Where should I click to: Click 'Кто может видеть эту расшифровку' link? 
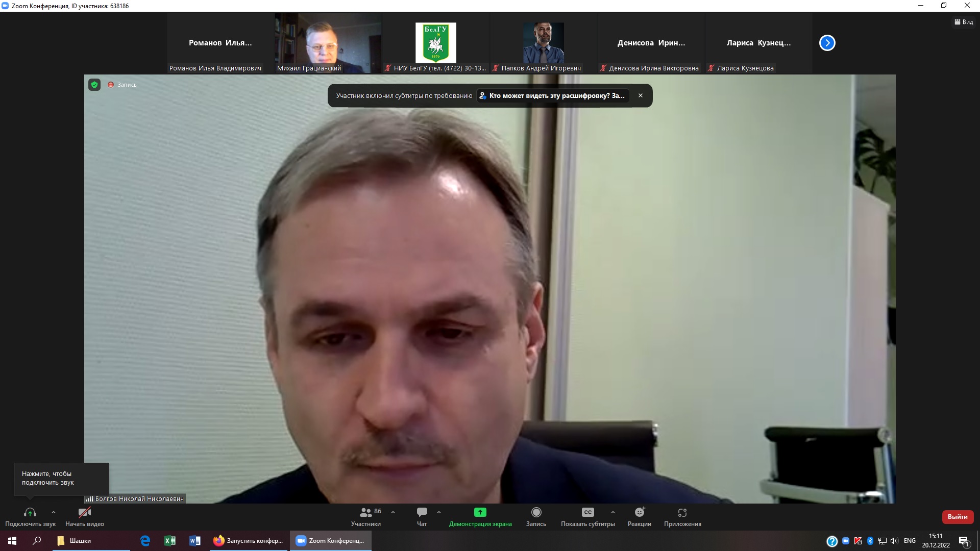click(x=553, y=96)
